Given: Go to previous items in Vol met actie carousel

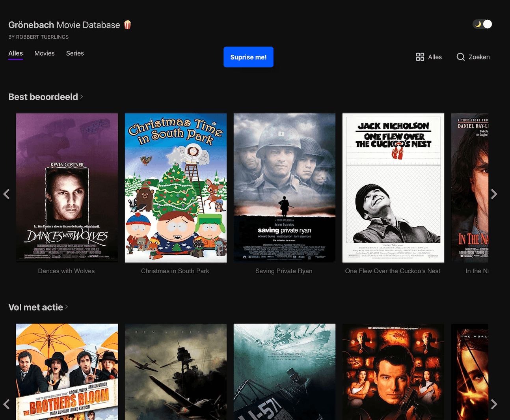Looking at the screenshot, I should (6, 404).
